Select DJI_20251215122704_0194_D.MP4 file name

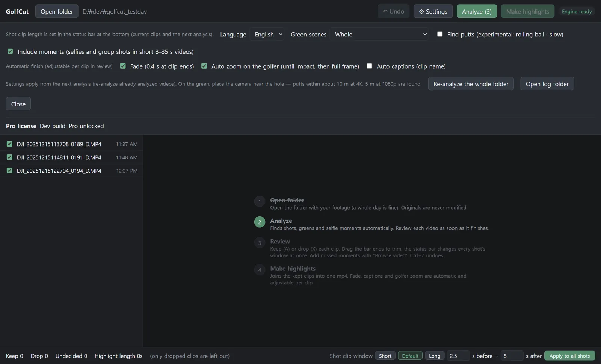pos(59,171)
